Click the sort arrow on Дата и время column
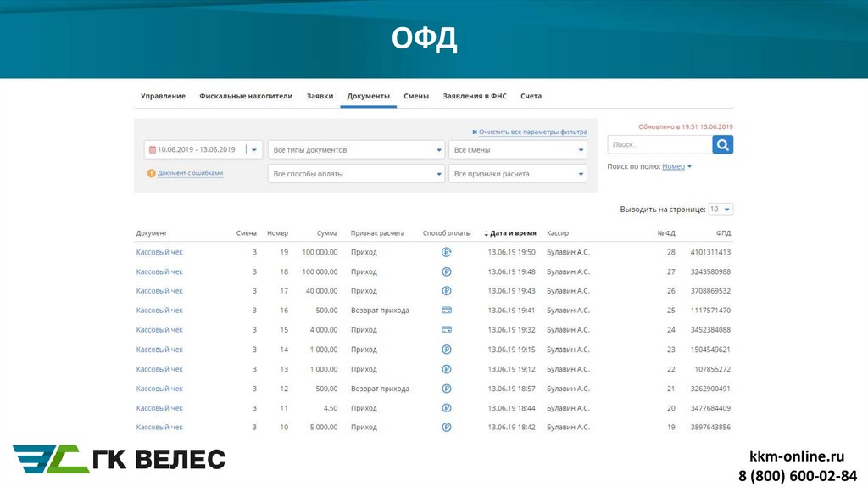The height and width of the screenshot is (487, 868). click(487, 233)
